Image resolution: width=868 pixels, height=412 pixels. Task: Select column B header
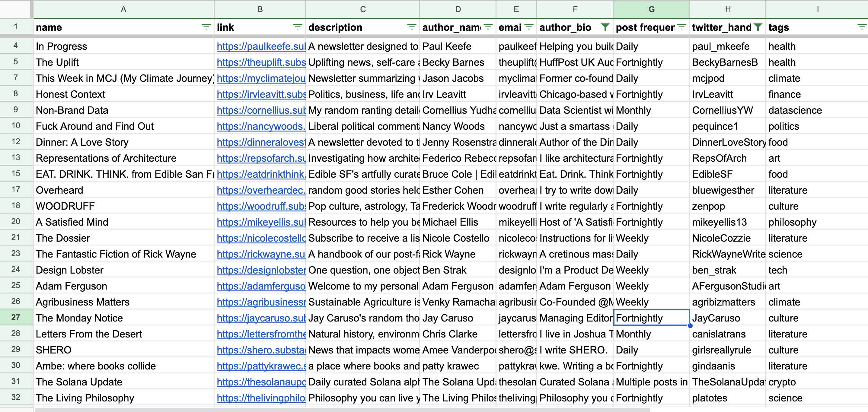(x=260, y=9)
